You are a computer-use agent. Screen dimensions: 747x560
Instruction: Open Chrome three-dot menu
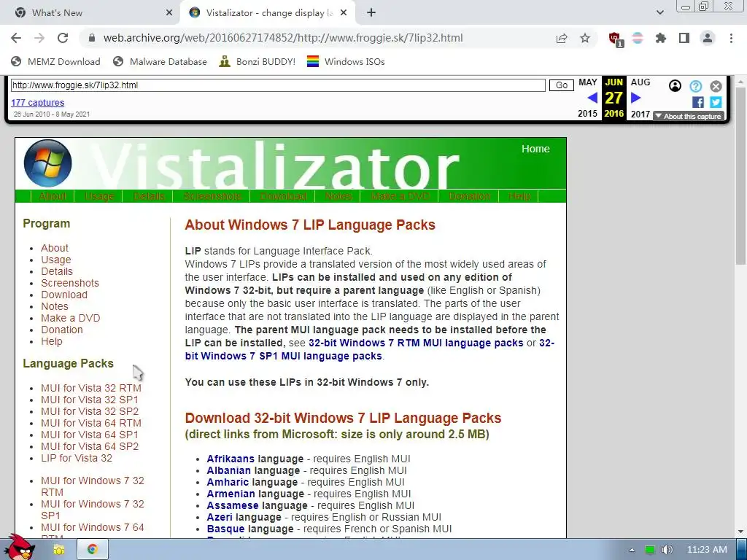731,38
